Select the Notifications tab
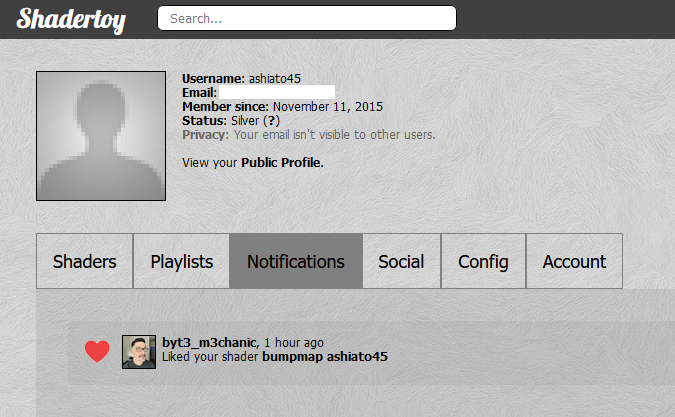 296,261
